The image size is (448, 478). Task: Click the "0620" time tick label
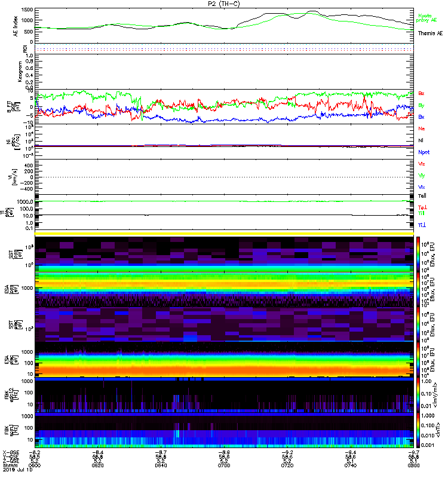97,465
